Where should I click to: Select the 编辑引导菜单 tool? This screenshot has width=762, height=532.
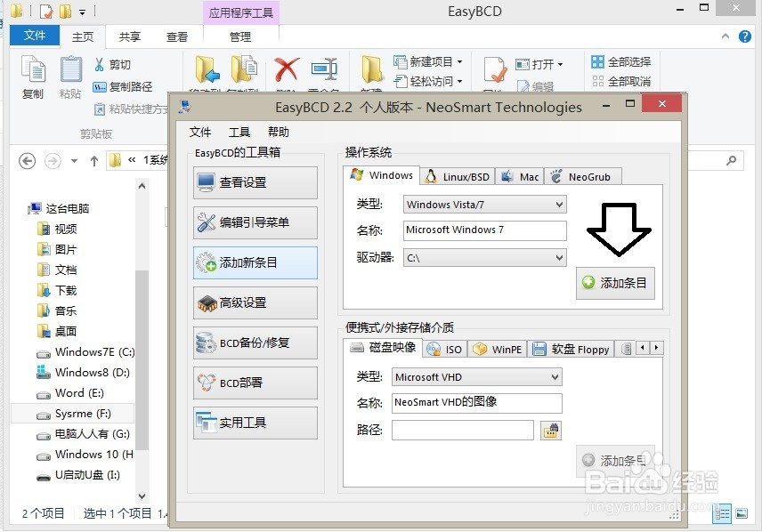pyautogui.click(x=255, y=223)
